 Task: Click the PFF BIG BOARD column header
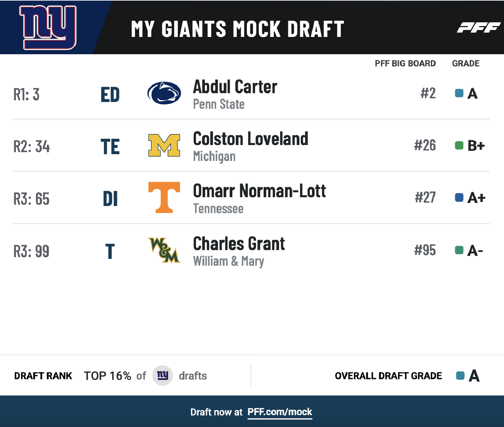point(405,63)
